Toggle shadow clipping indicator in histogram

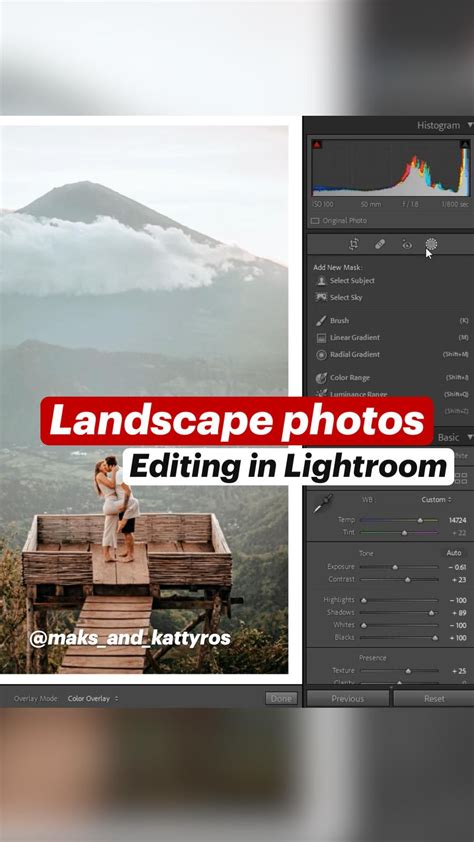(x=317, y=144)
